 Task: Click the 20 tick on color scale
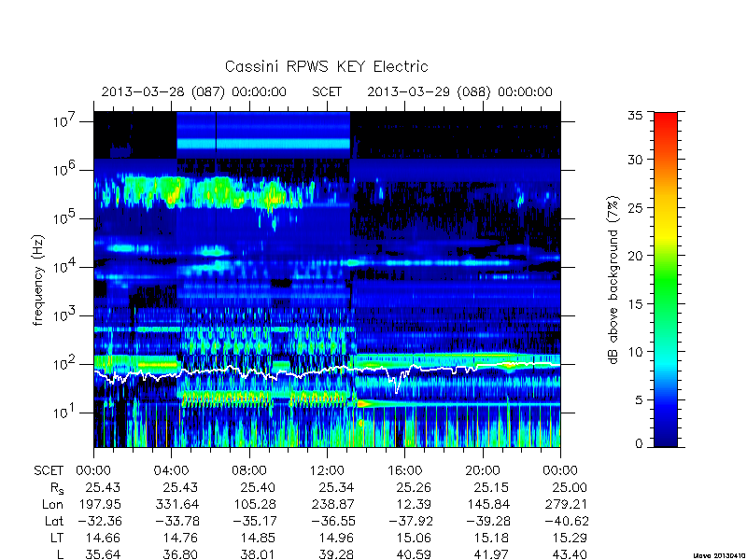635,255
